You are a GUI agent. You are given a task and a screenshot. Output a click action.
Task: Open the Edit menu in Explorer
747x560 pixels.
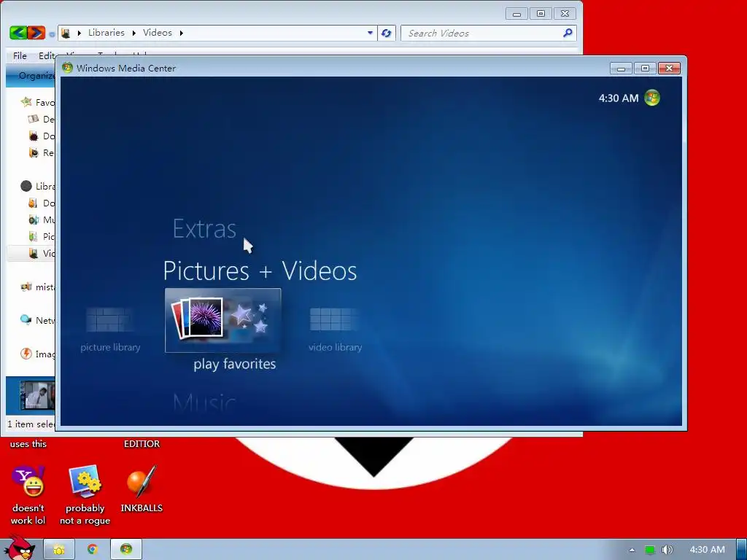point(46,55)
